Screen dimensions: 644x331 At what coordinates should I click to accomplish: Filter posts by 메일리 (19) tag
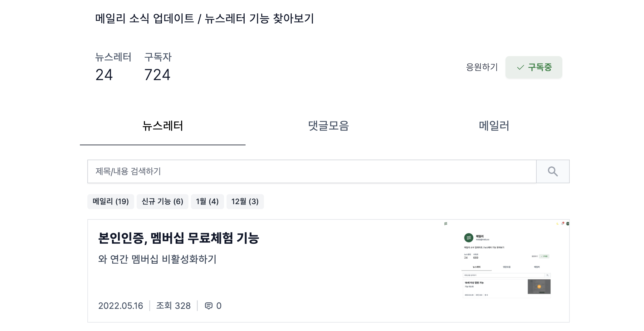tap(110, 202)
